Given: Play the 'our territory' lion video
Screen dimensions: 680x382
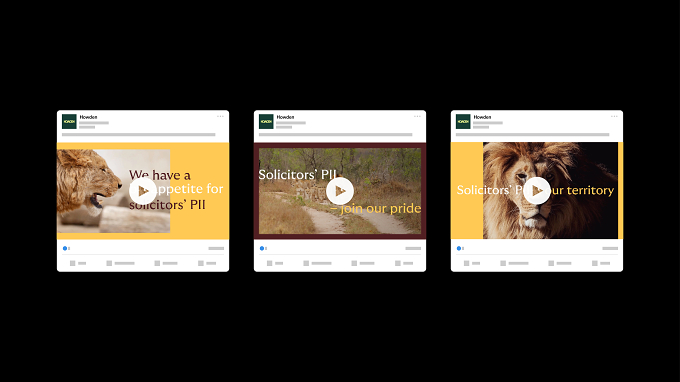Looking at the screenshot, I should click(536, 191).
